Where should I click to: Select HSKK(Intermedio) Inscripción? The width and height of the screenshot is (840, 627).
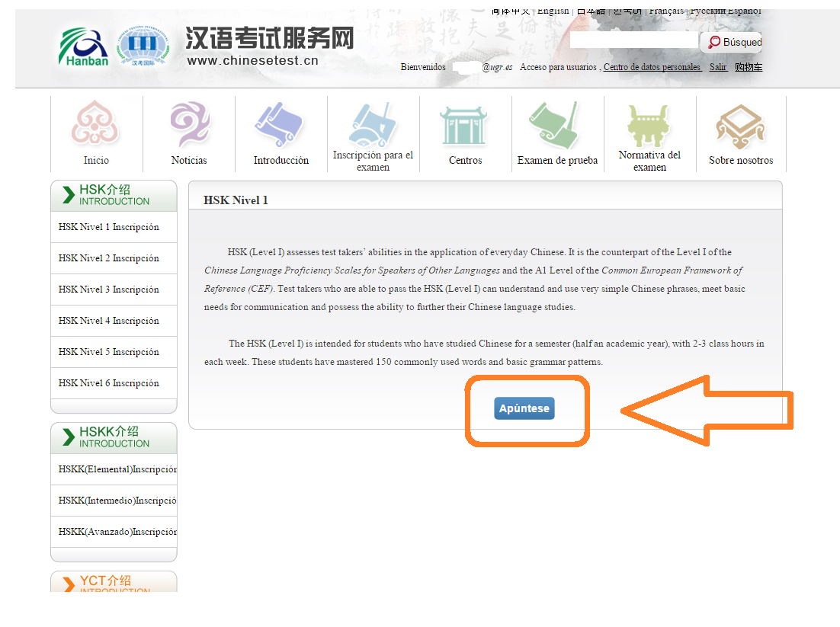point(114,500)
